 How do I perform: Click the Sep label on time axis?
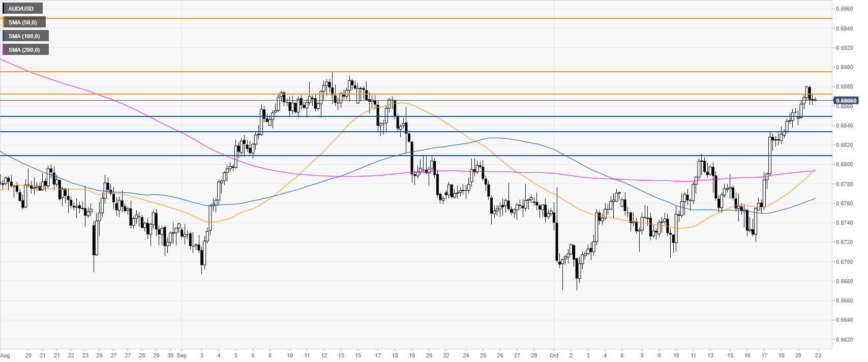pyautogui.click(x=182, y=355)
